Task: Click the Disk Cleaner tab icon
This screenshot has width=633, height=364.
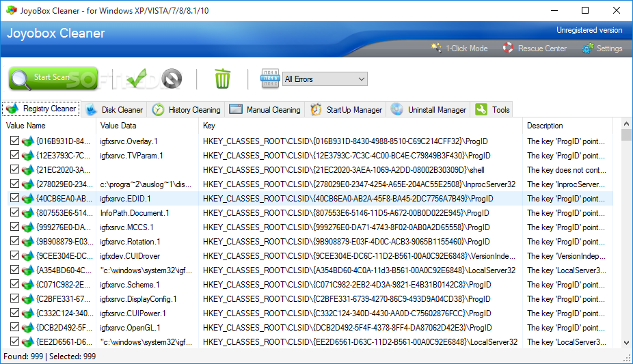Action: (91, 110)
